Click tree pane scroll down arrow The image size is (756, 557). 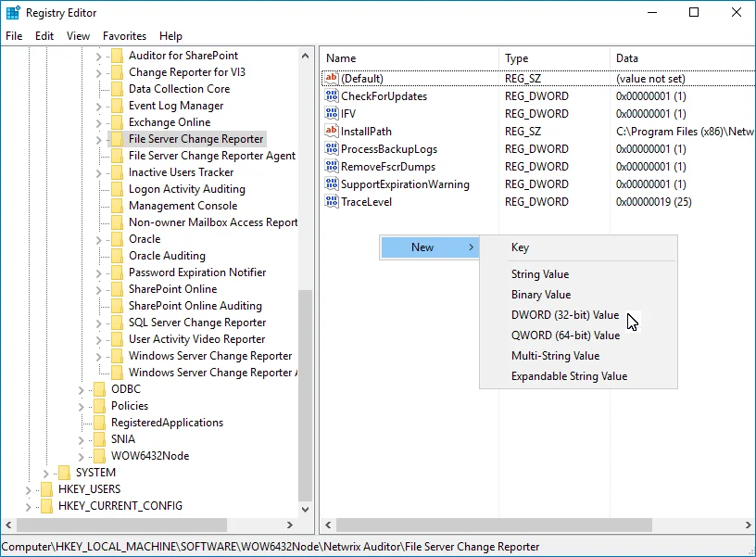[305, 509]
